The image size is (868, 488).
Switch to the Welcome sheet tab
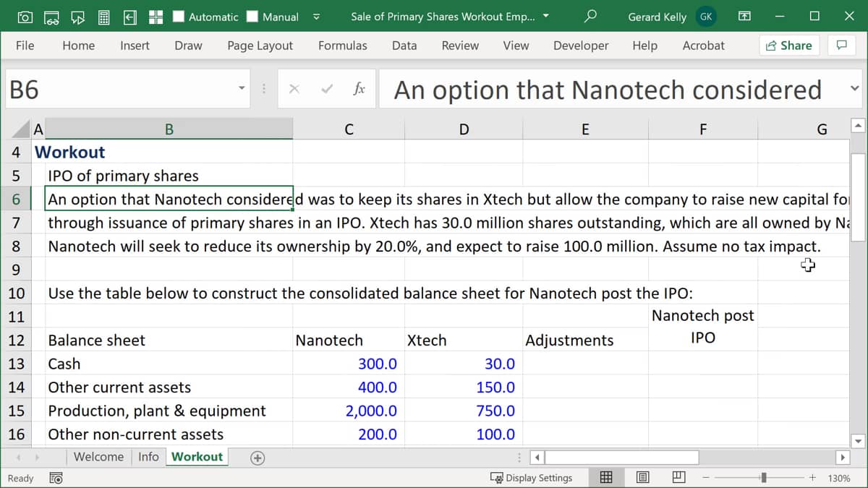pyautogui.click(x=98, y=457)
